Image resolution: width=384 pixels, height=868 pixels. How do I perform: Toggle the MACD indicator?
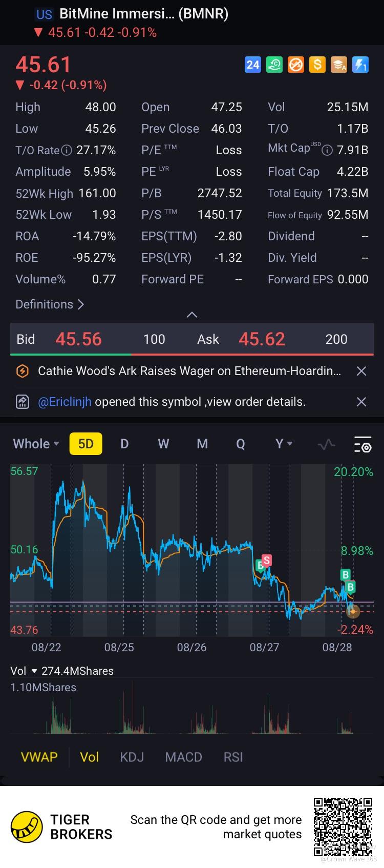coord(183,757)
